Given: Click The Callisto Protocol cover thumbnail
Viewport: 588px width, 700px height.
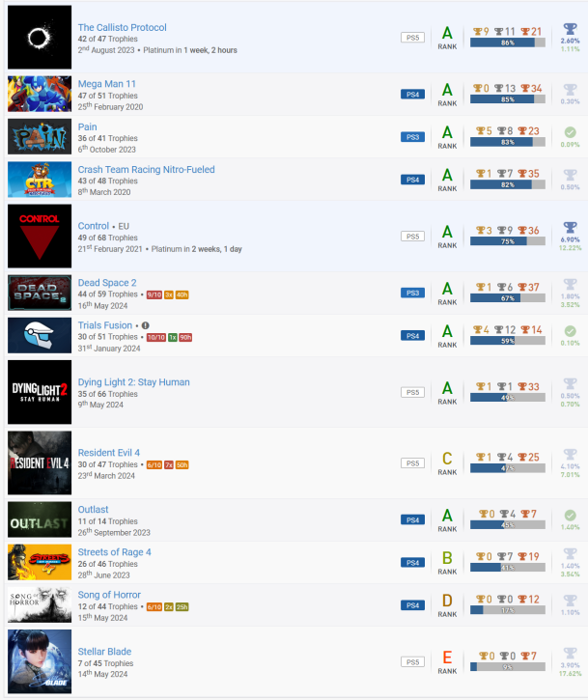Looking at the screenshot, I should tap(40, 37).
